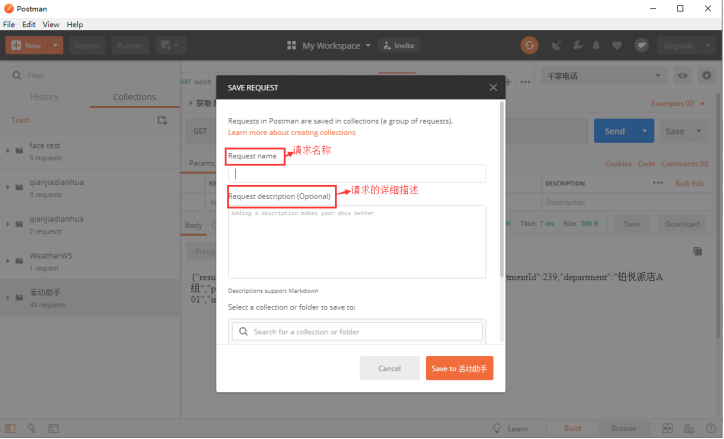The height and width of the screenshot is (439, 724).
Task: Switch to Build mode in status bar
Action: click(572, 428)
